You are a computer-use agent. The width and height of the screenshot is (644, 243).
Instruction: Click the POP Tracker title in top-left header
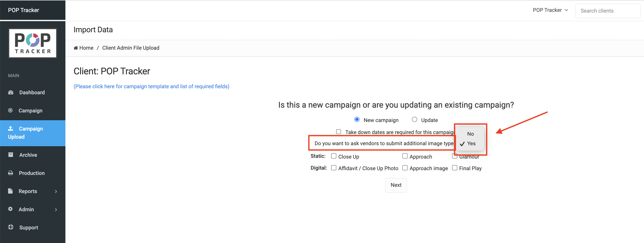(23, 10)
